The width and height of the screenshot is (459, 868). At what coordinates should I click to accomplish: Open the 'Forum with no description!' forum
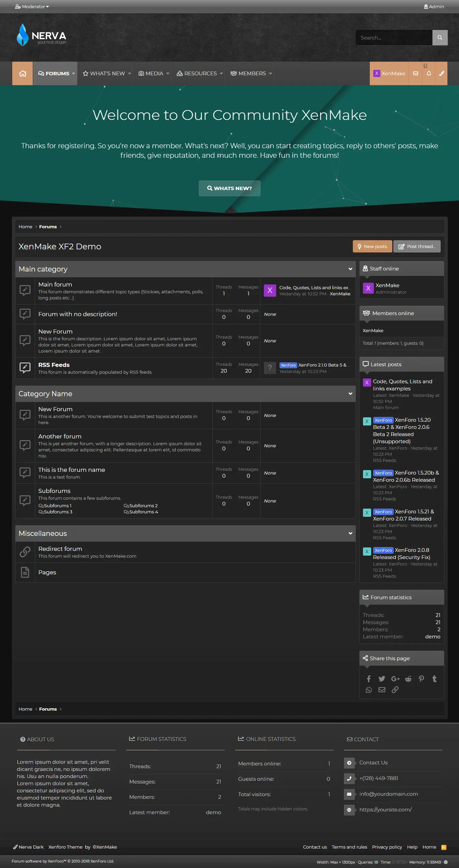coord(78,314)
